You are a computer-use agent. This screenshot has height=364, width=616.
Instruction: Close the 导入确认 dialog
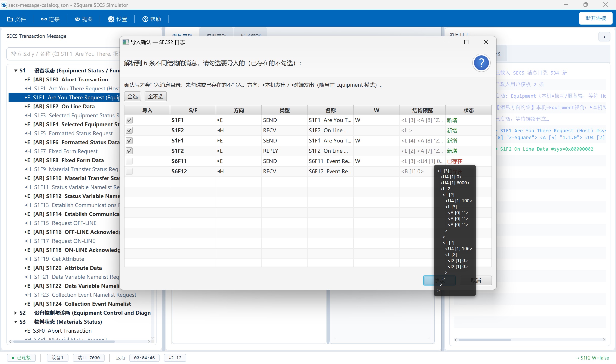486,42
